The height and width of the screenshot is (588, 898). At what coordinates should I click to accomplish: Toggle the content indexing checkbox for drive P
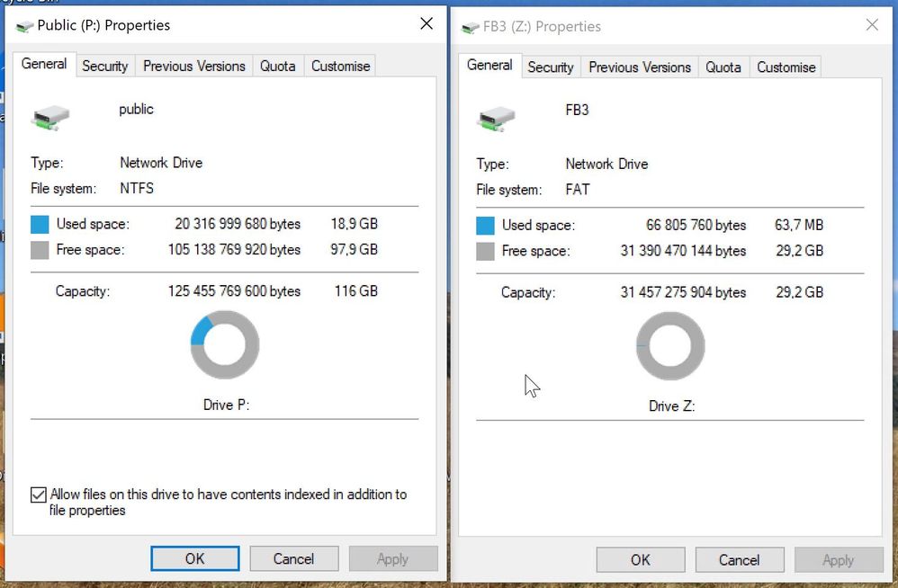coord(39,494)
